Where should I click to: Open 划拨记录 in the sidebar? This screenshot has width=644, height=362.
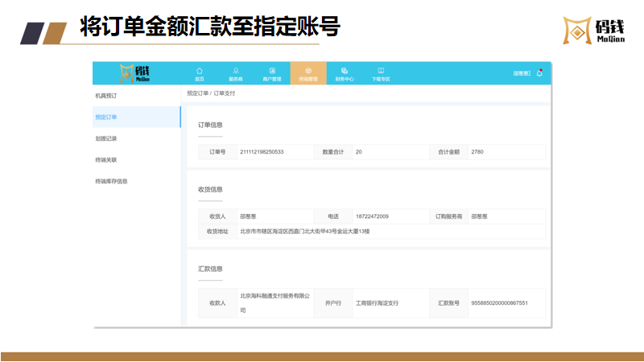coord(106,138)
